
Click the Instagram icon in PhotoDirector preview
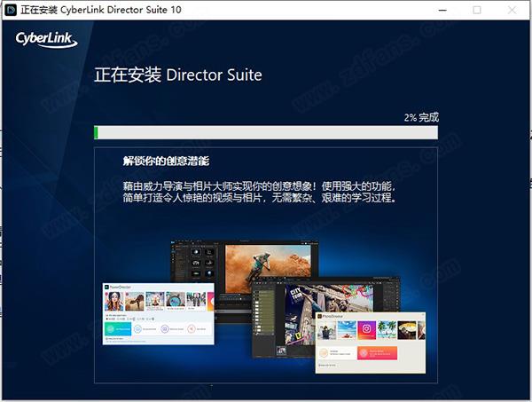366,329
